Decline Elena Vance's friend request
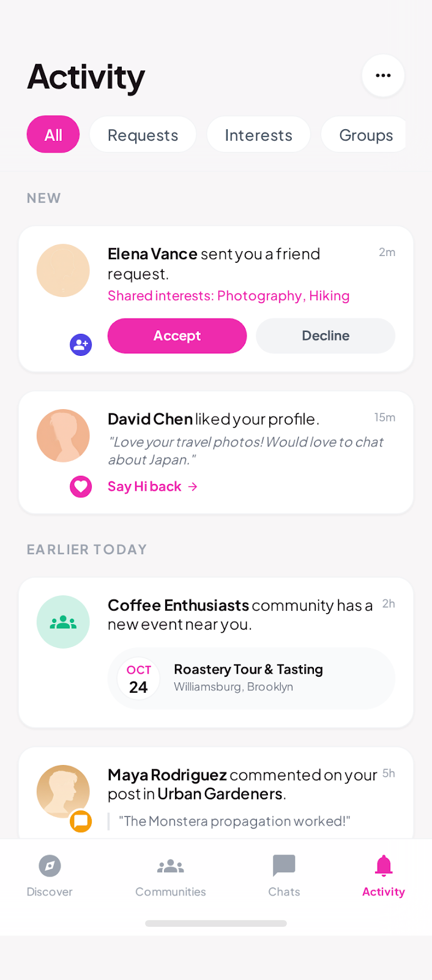 (x=326, y=336)
